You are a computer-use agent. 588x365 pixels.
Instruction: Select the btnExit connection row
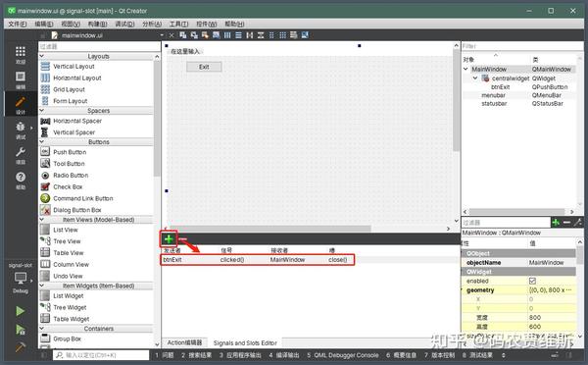[x=257, y=259]
